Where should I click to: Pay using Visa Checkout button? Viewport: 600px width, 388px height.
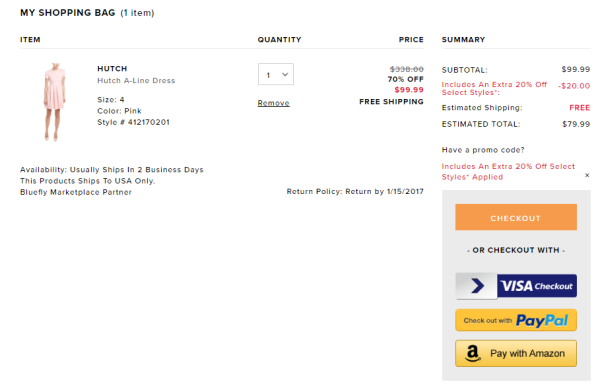point(516,286)
